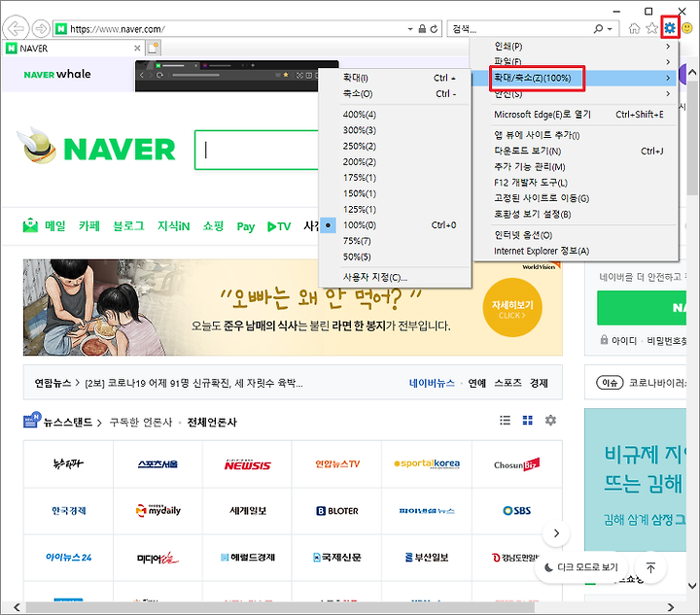This screenshot has width=700, height=615.
Task: Open address bar dropdown arrow
Action: pos(410,29)
